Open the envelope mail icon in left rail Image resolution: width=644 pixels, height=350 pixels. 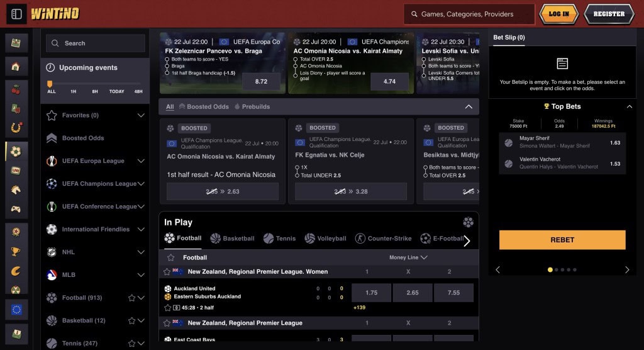16,334
